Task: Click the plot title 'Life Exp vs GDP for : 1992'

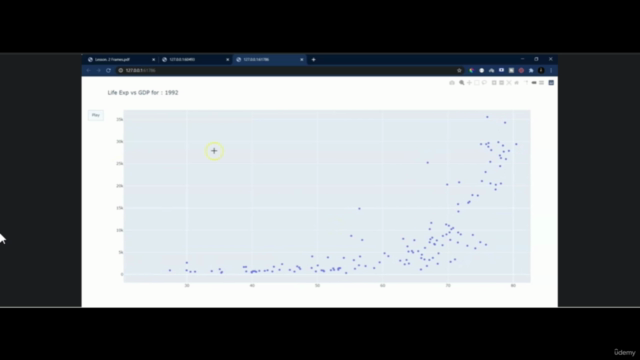Action: (143, 93)
